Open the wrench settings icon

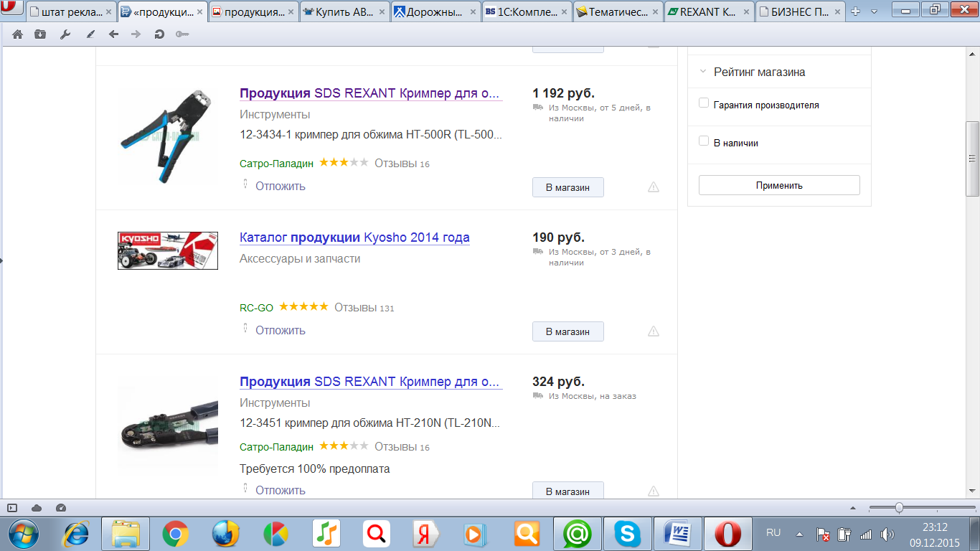[65, 34]
